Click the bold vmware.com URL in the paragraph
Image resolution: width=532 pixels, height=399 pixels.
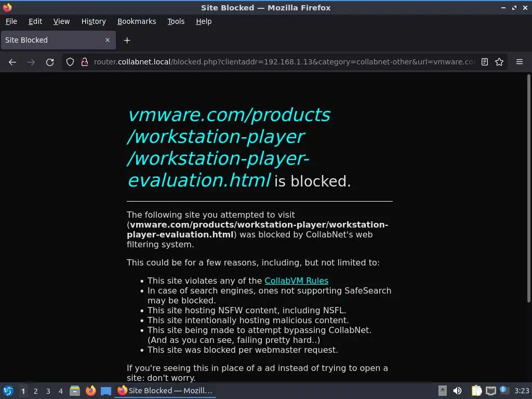click(258, 230)
